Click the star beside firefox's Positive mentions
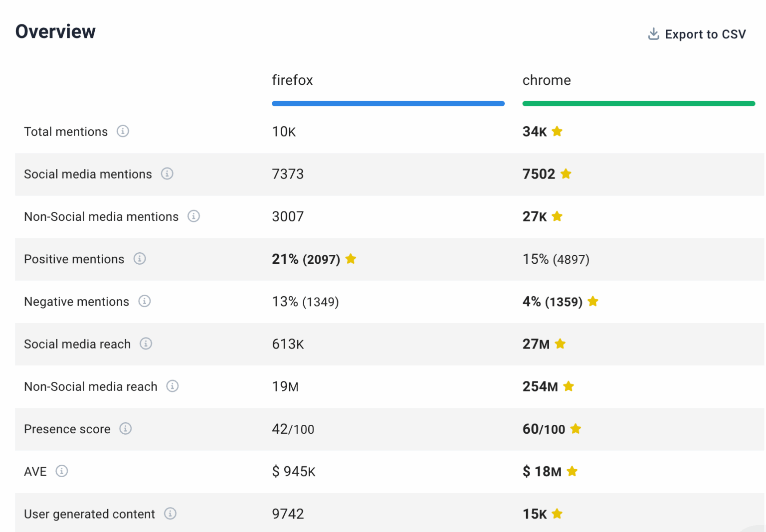This screenshot has height=532, width=766. [351, 259]
